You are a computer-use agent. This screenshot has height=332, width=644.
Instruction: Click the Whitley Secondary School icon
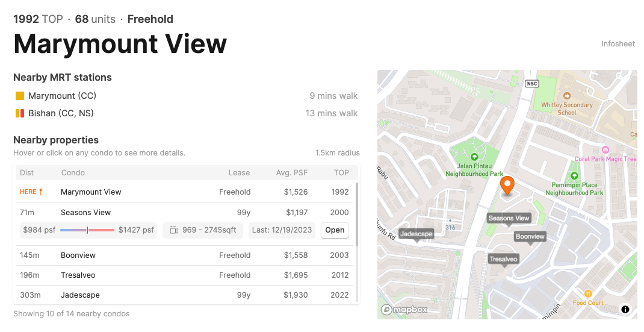tap(566, 96)
